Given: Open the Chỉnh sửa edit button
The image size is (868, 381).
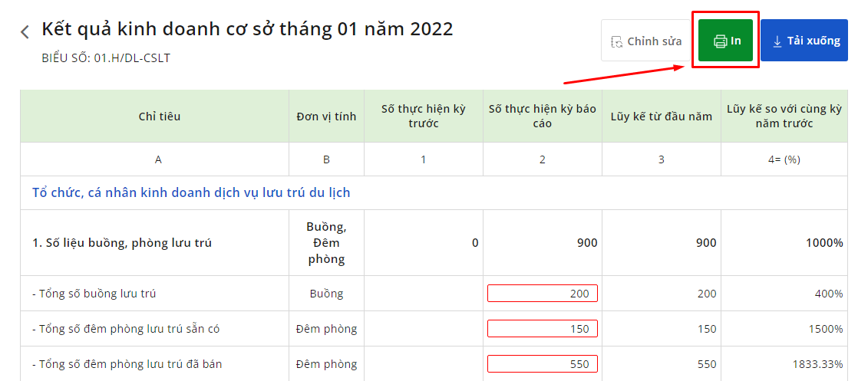Looking at the screenshot, I should click(x=645, y=41).
